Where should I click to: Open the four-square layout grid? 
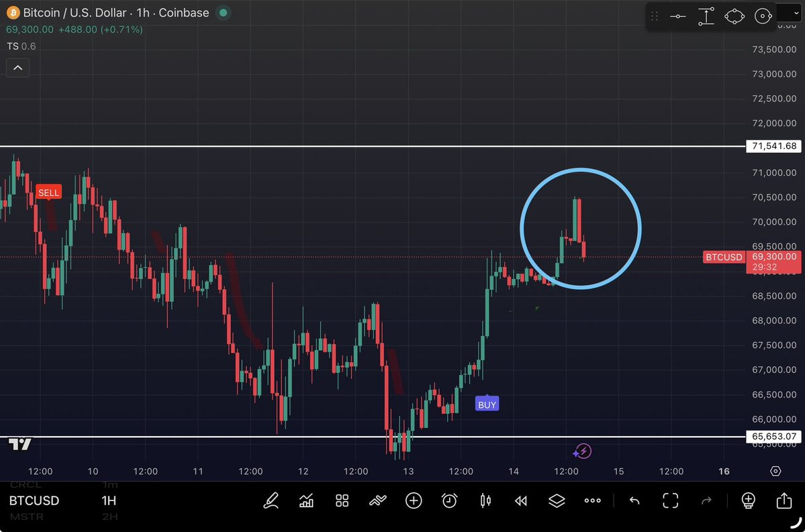342,500
